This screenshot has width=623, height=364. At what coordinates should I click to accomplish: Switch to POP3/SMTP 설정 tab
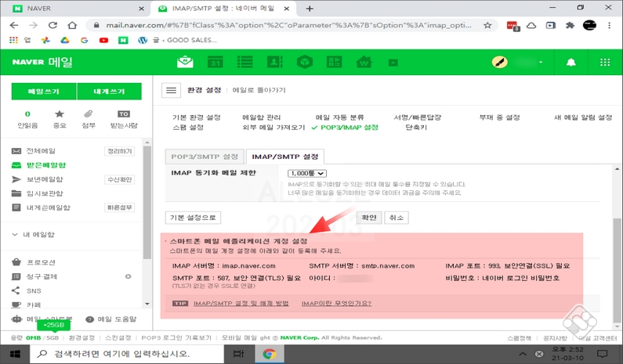205,157
